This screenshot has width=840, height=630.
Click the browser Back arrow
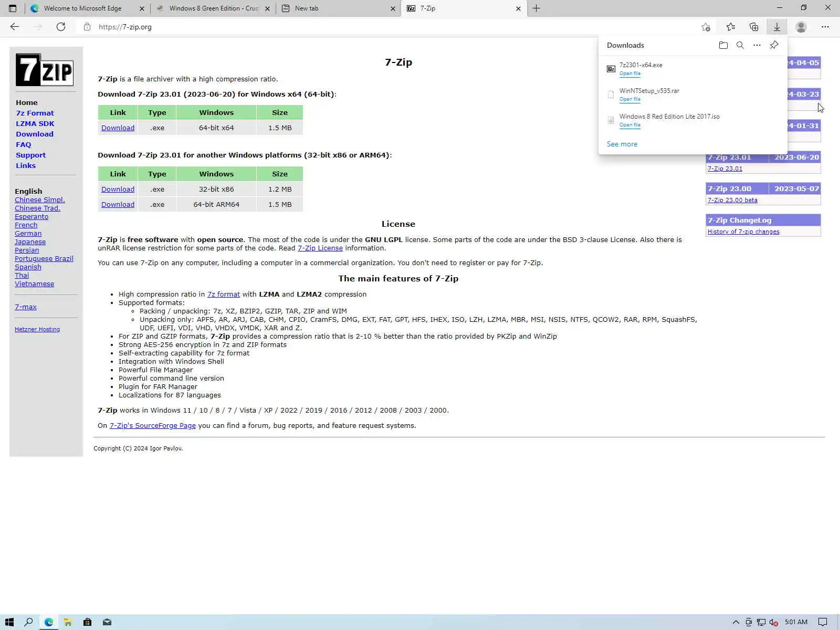(15, 27)
